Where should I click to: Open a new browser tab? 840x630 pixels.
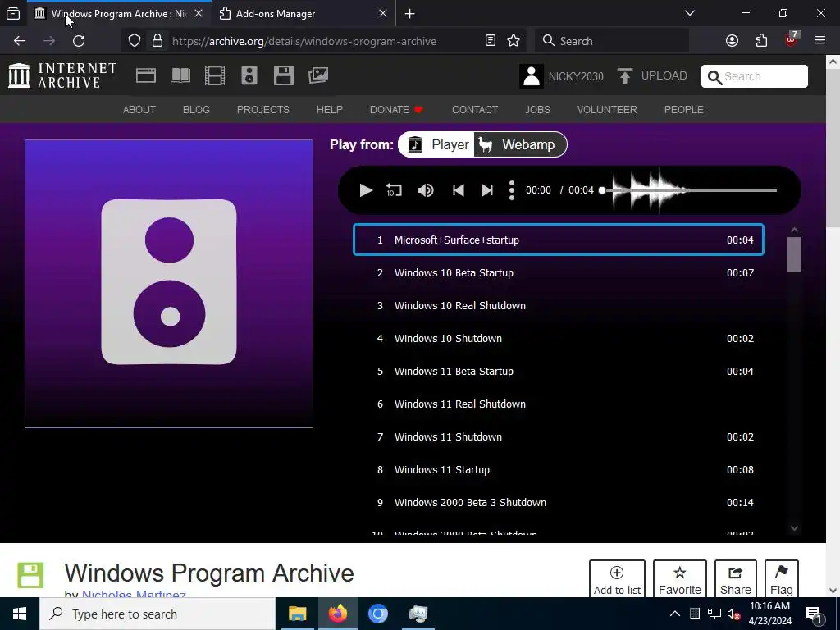point(410,14)
